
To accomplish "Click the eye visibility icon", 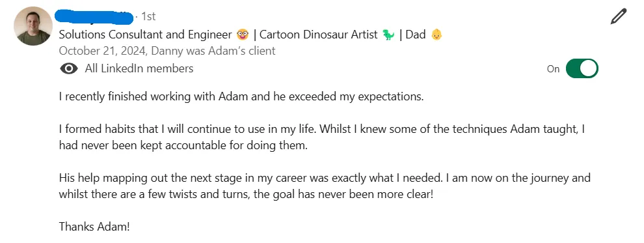I will click(68, 68).
